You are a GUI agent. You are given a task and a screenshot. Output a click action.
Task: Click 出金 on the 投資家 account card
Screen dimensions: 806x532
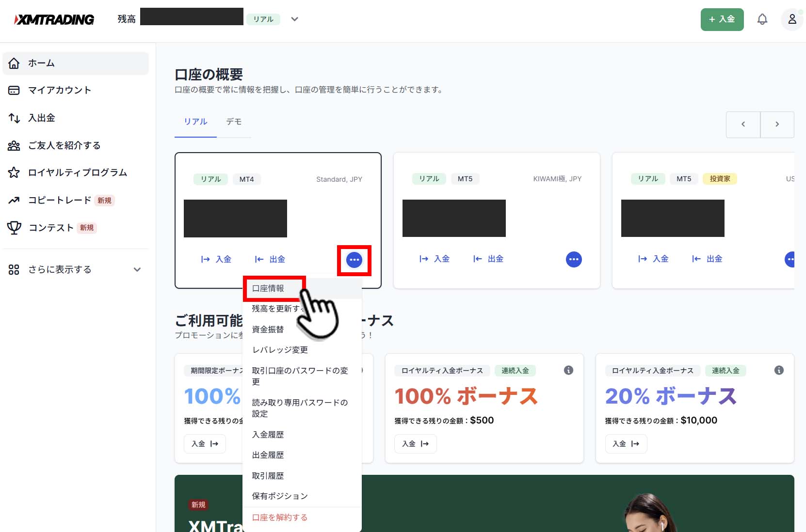707,259
